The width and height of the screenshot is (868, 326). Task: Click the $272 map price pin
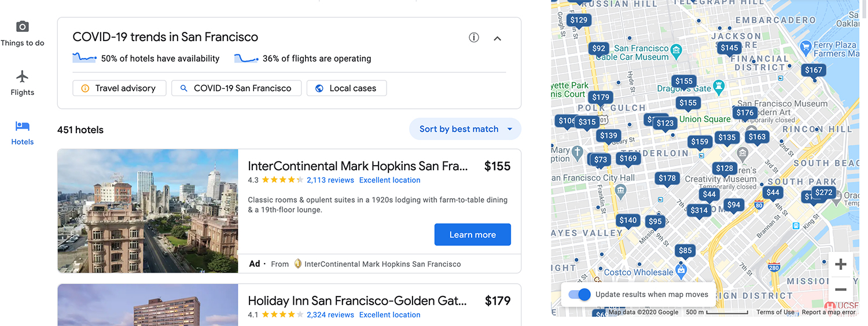coord(823,193)
